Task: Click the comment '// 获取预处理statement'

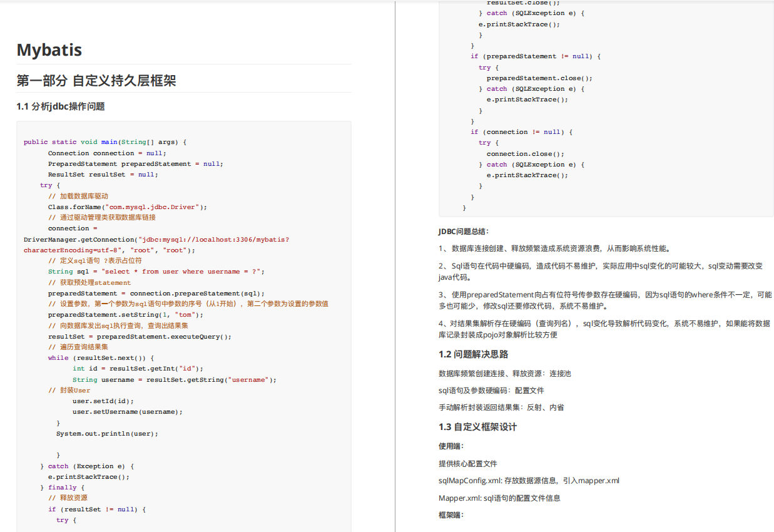Action: click(x=89, y=283)
